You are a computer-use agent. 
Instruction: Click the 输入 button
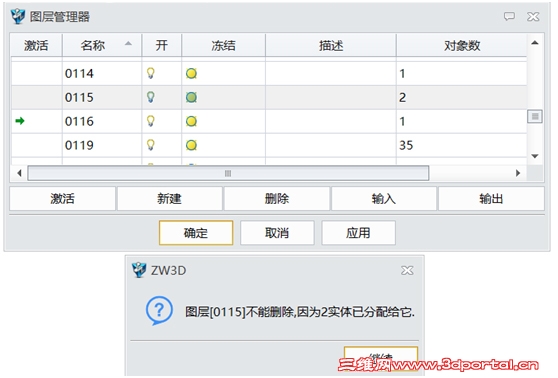[x=384, y=199]
